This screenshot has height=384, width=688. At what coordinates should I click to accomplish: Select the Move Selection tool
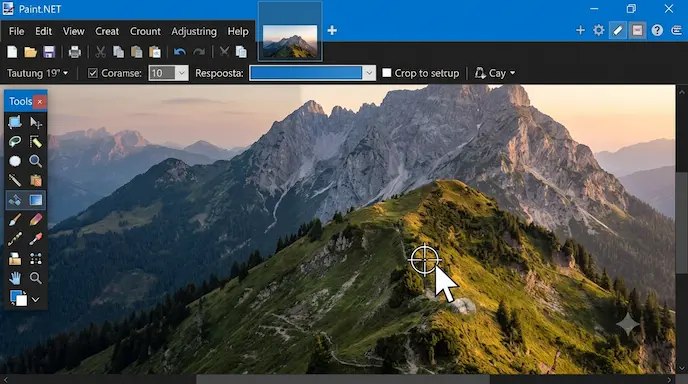click(x=36, y=142)
